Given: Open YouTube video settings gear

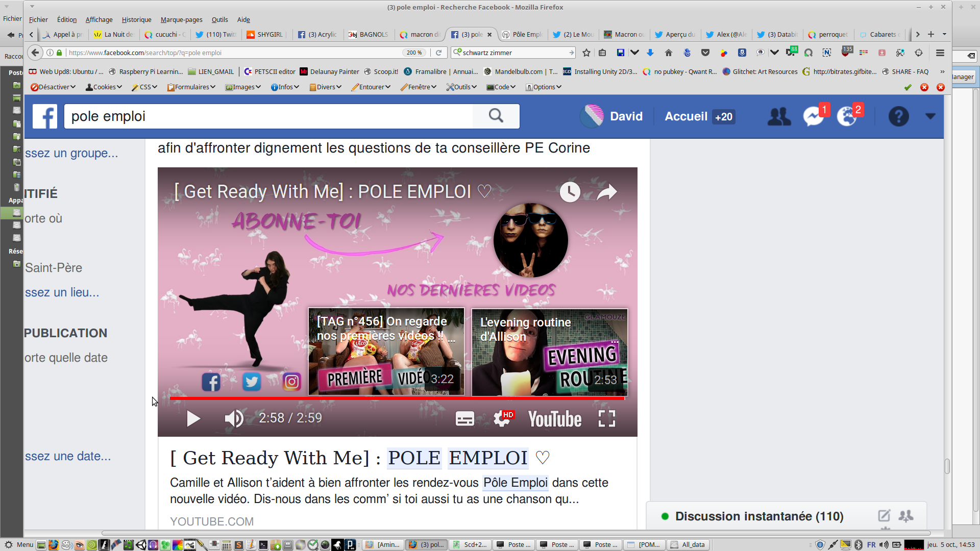Looking at the screenshot, I should click(502, 418).
